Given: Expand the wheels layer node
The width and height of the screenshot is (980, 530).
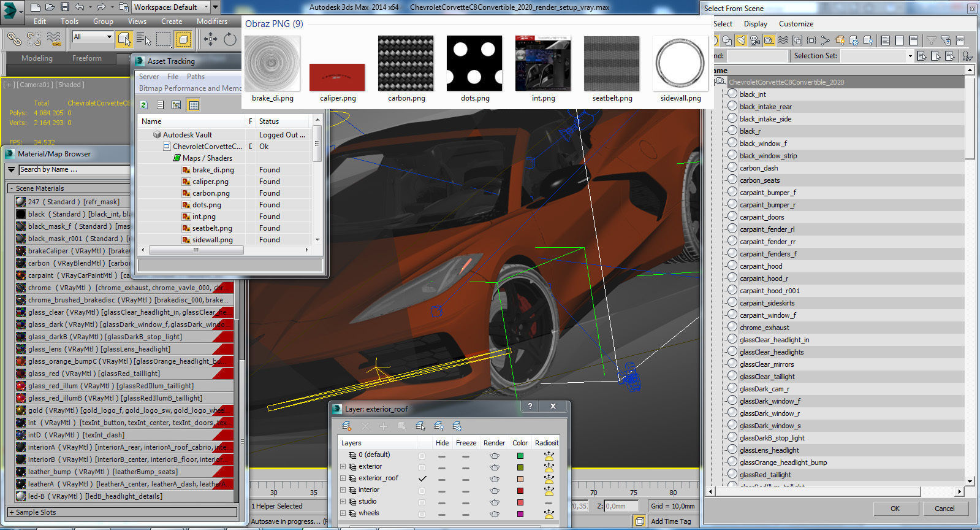Looking at the screenshot, I should pyautogui.click(x=343, y=513).
